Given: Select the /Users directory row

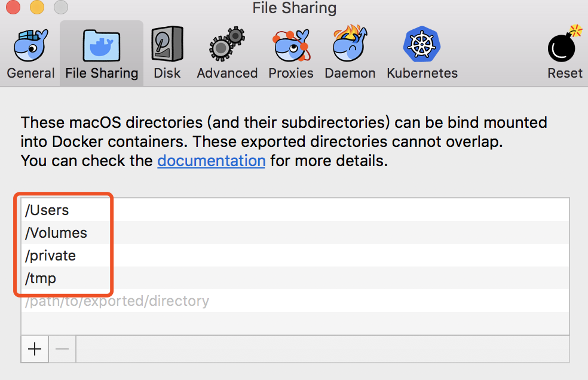Looking at the screenshot, I should point(295,210).
